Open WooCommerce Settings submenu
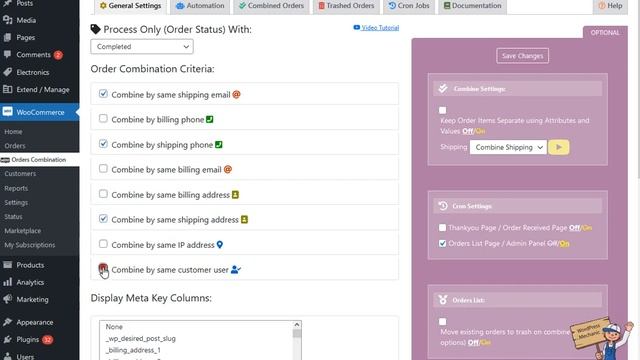This screenshot has width=640, height=360. (16, 202)
